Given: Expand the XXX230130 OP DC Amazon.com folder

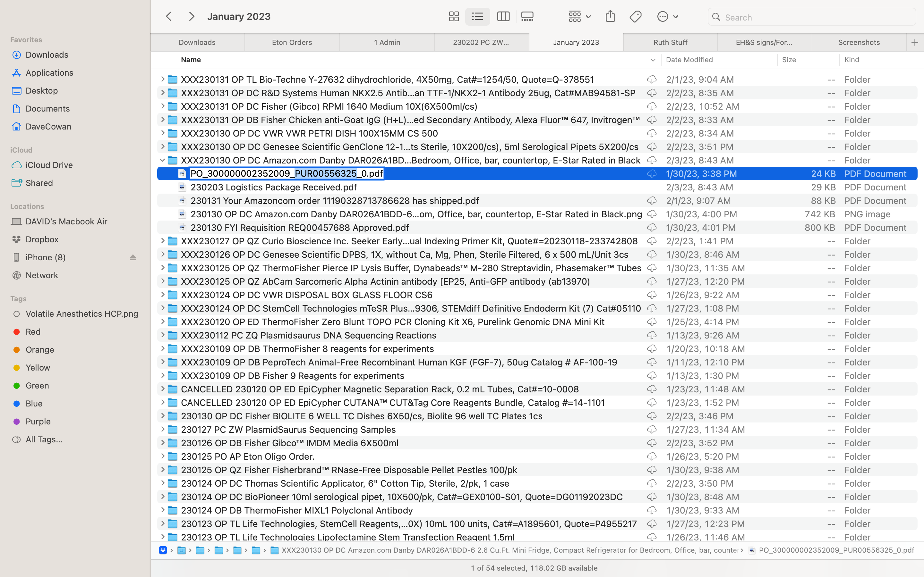Looking at the screenshot, I should (x=162, y=160).
